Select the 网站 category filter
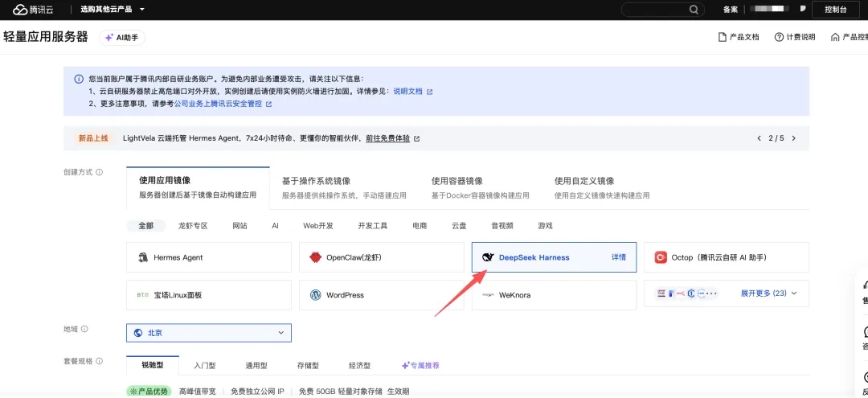 (x=240, y=226)
